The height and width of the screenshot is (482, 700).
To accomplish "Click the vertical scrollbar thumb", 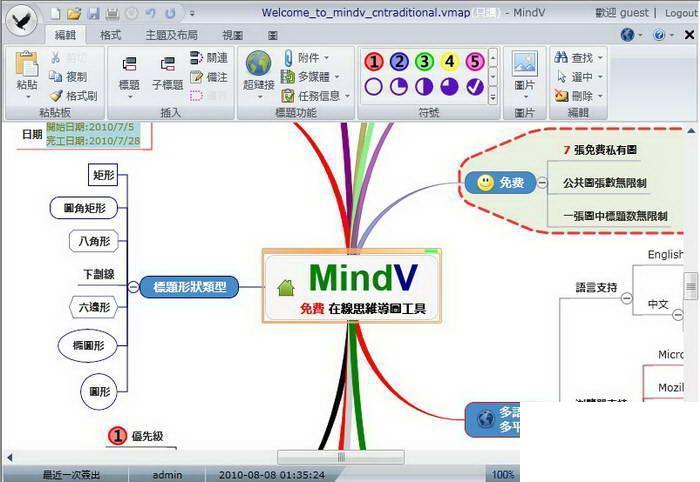I will (691, 287).
